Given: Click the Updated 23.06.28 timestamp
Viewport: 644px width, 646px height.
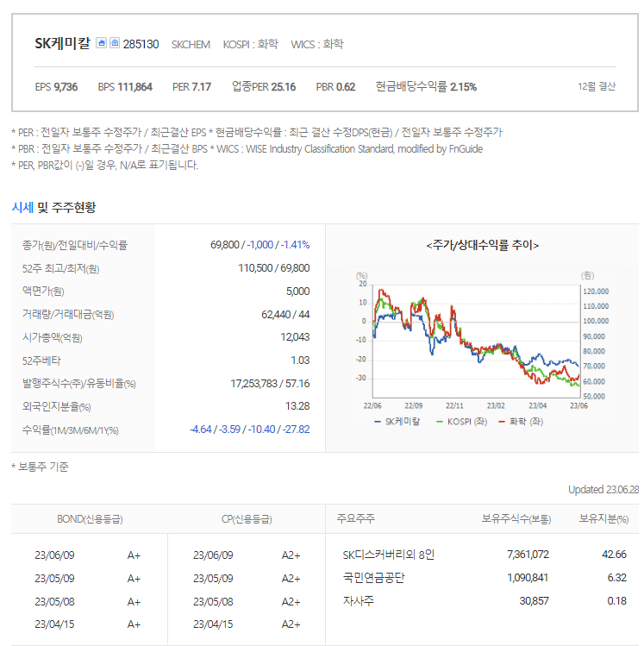Looking at the screenshot, I should tap(603, 489).
